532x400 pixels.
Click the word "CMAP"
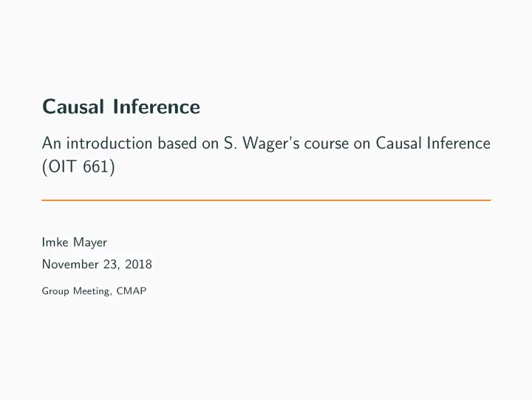[132, 291]
